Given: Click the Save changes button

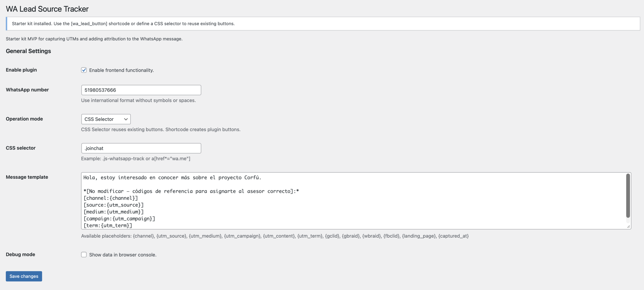Looking at the screenshot, I should click(x=24, y=276).
